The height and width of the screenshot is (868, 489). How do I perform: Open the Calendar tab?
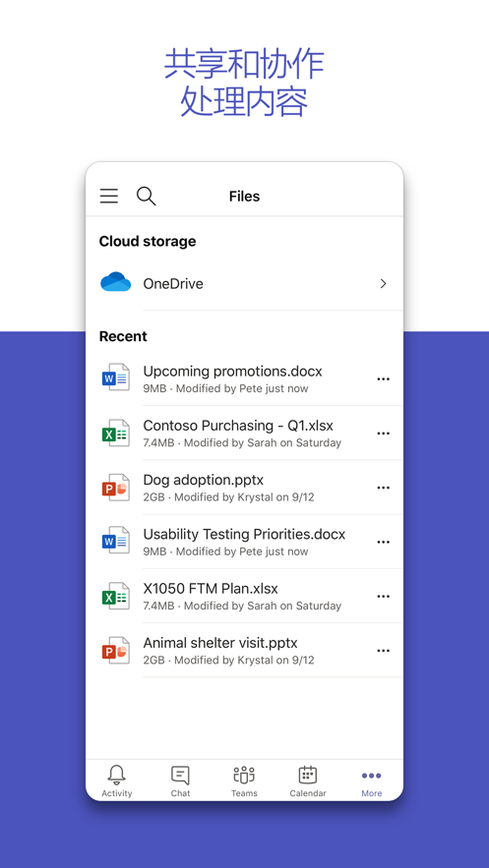308,781
